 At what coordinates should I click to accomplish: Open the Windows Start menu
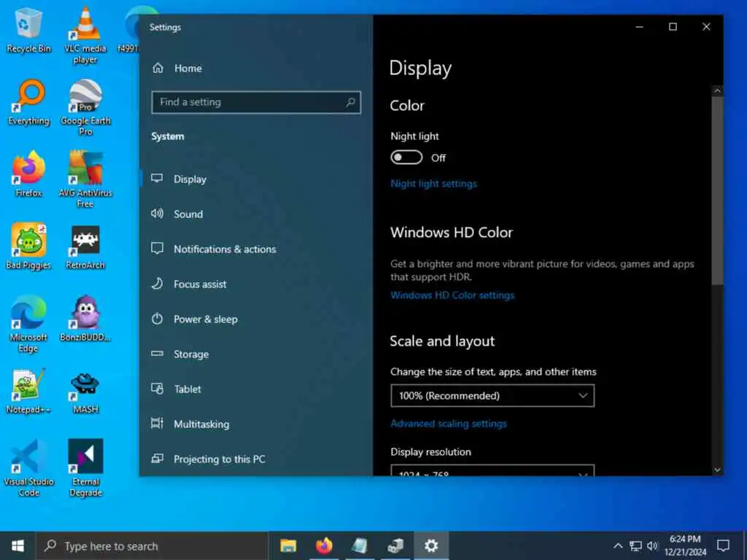coord(18,545)
